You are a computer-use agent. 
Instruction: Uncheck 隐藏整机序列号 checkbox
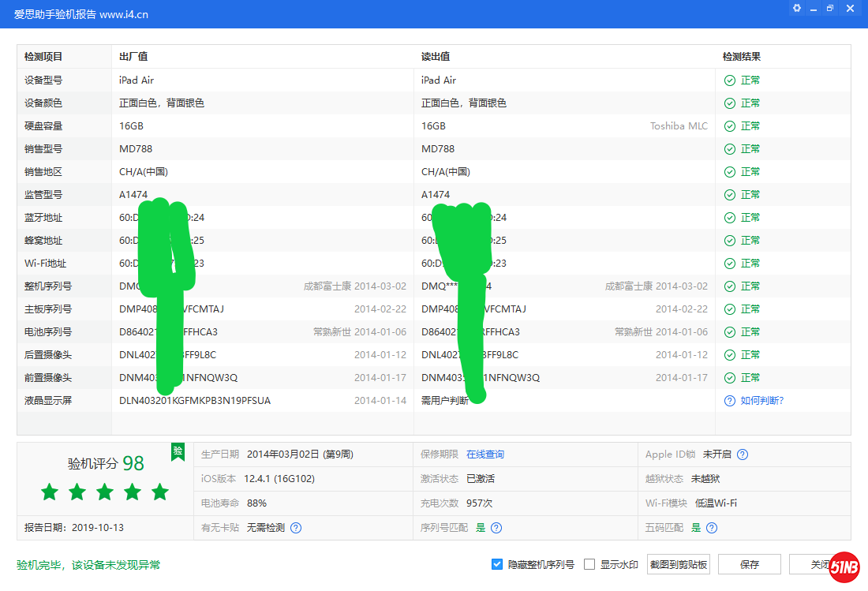(497, 564)
